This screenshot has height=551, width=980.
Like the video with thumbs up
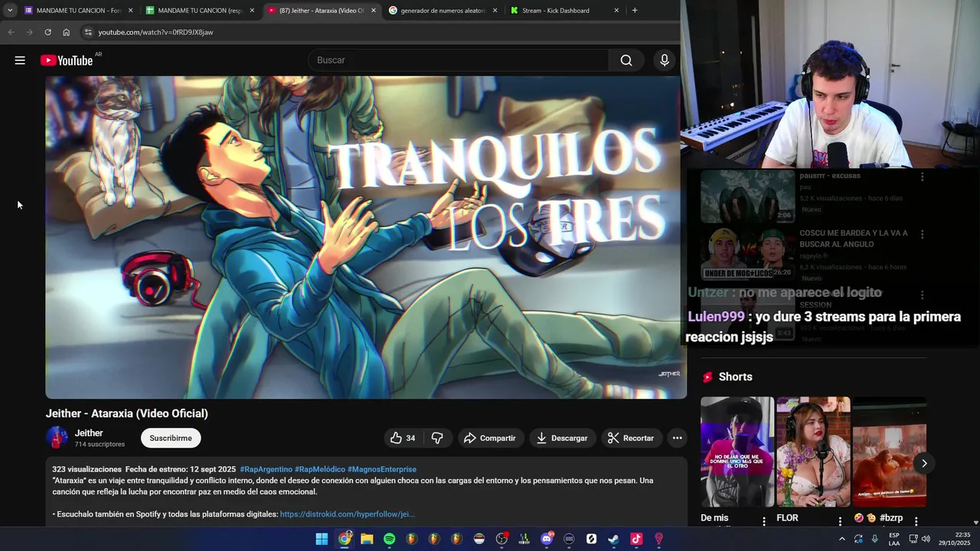(x=403, y=438)
